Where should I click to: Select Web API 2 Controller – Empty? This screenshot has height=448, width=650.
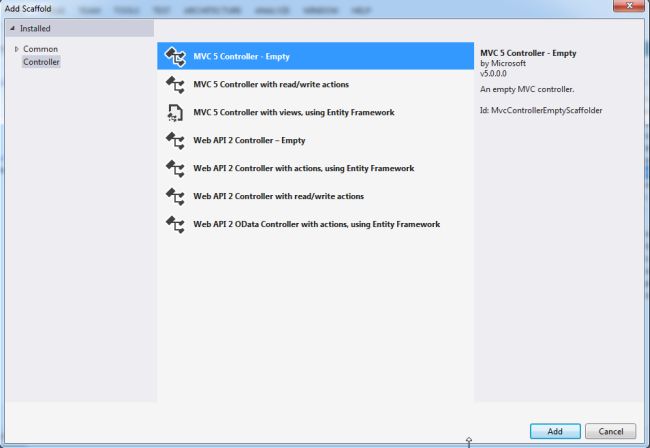[249, 140]
